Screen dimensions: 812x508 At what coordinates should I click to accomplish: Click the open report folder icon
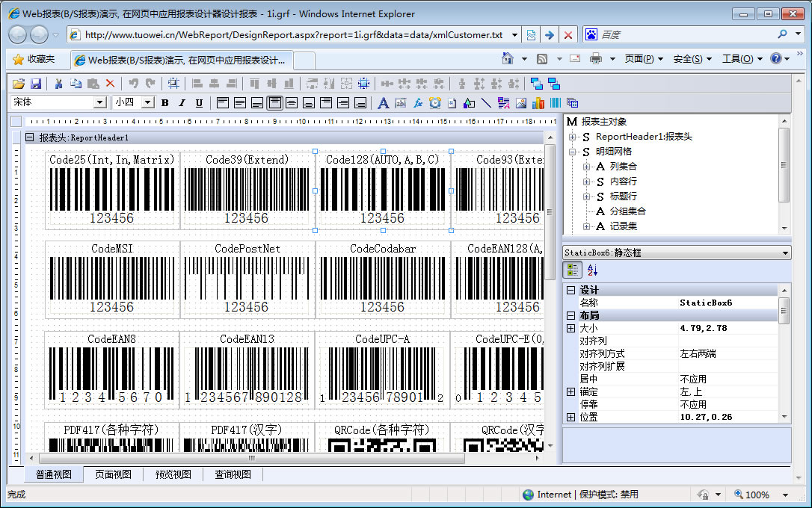pos(20,84)
